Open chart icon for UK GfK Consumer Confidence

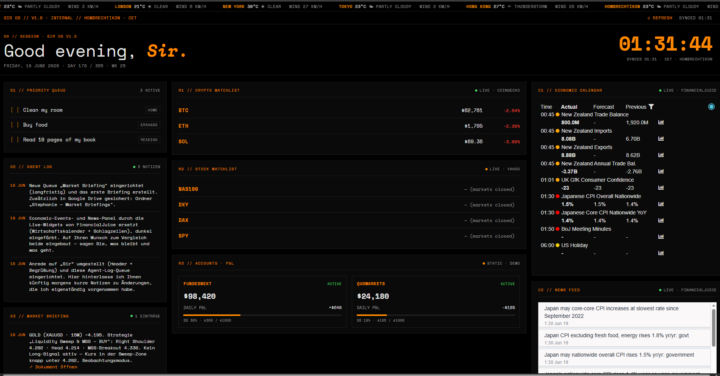point(661,188)
